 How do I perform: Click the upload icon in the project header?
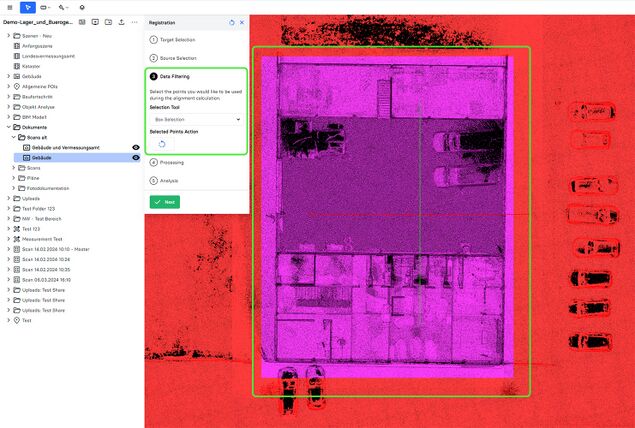point(121,21)
